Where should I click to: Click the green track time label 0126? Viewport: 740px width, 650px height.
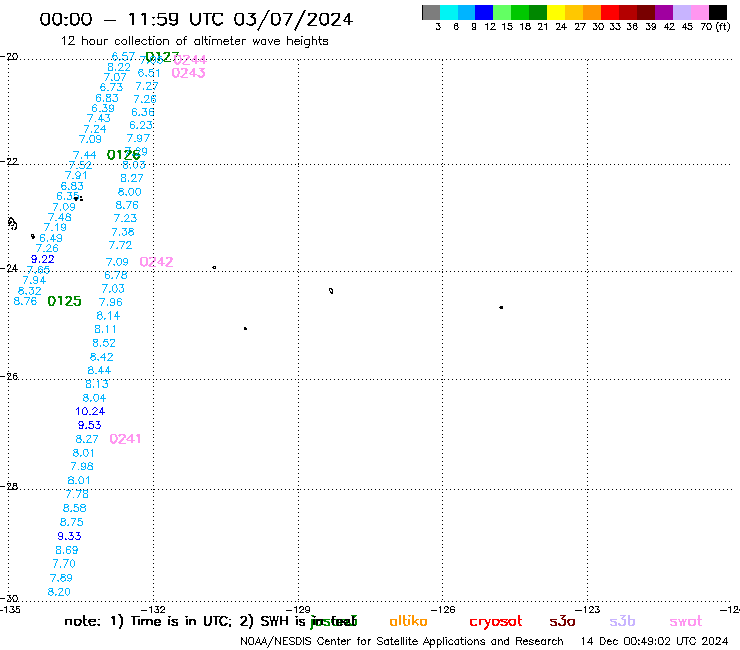pyautogui.click(x=123, y=155)
